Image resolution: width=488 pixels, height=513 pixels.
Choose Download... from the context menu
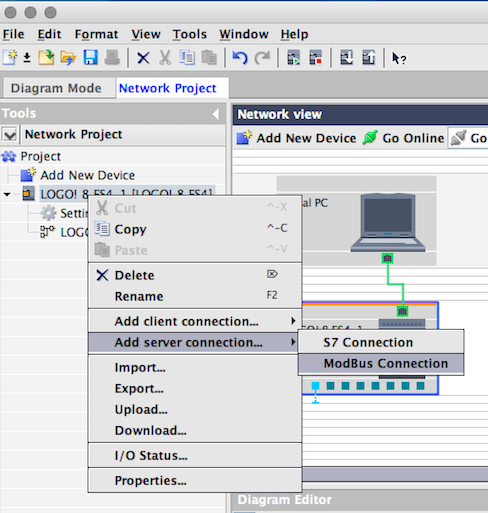195,431
